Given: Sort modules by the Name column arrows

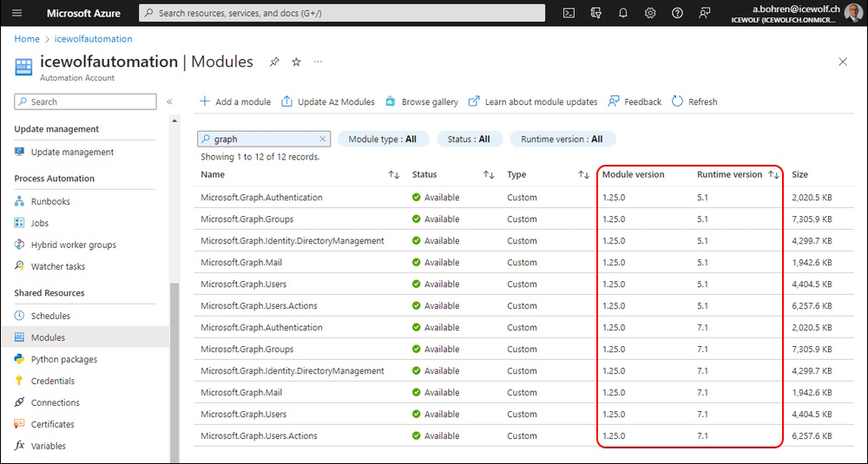Looking at the screenshot, I should [x=393, y=175].
